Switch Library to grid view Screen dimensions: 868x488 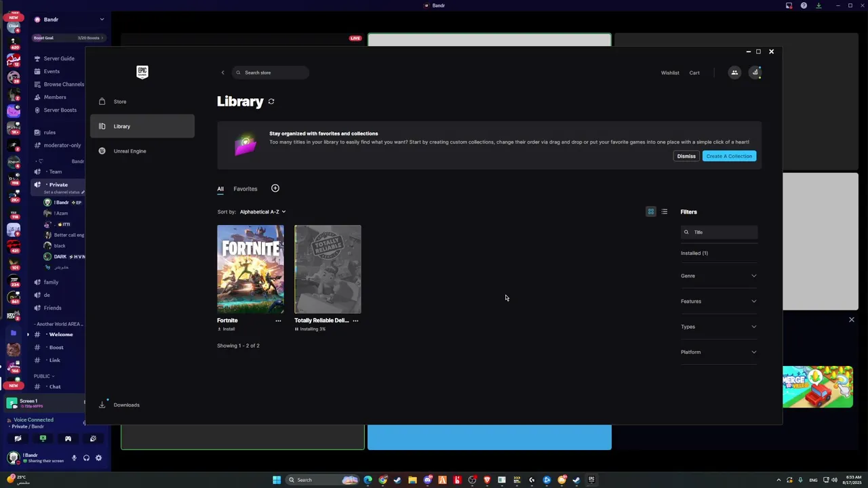point(651,212)
